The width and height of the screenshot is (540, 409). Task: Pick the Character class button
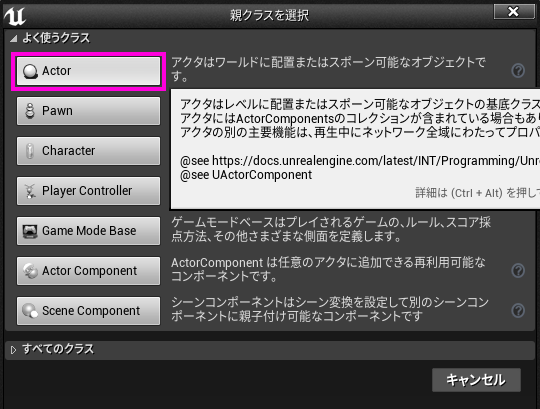pyautogui.click(x=89, y=151)
